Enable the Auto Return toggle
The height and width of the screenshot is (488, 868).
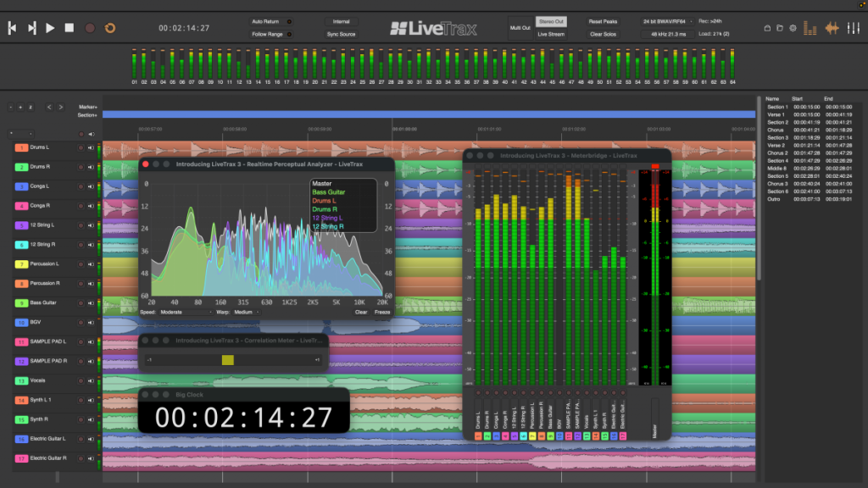pos(289,21)
